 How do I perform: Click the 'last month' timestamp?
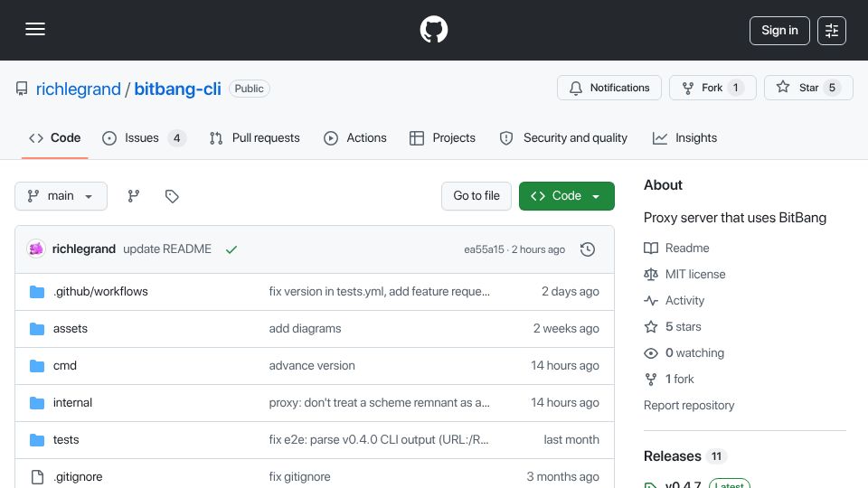(571, 440)
